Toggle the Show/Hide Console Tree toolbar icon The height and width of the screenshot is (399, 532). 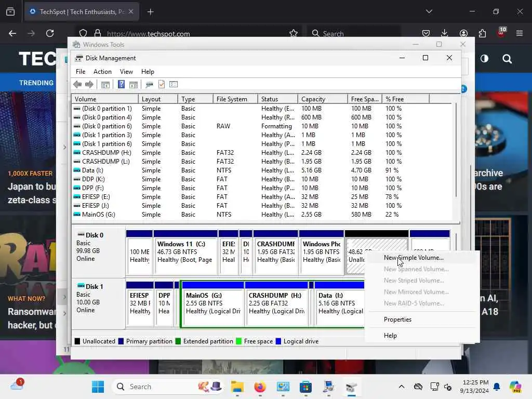coord(105,85)
